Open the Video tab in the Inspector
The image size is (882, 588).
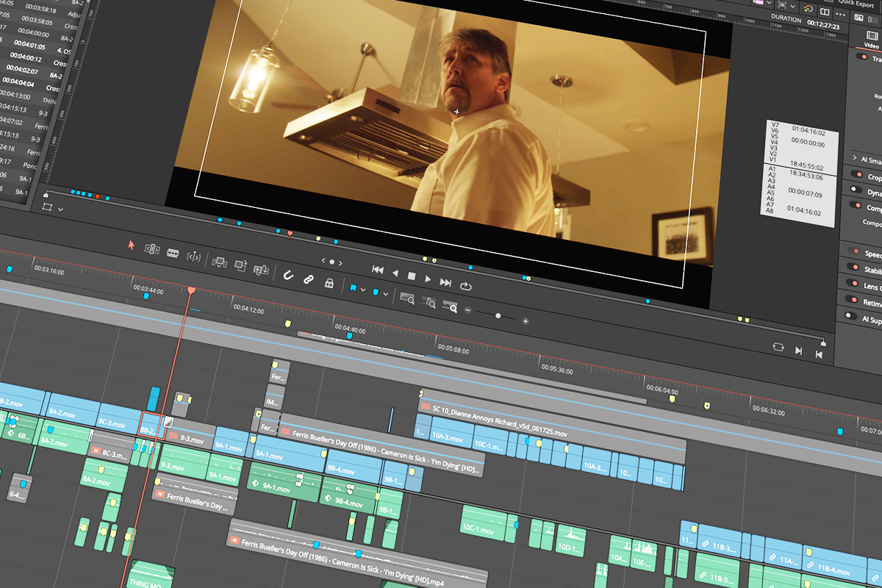[x=871, y=41]
